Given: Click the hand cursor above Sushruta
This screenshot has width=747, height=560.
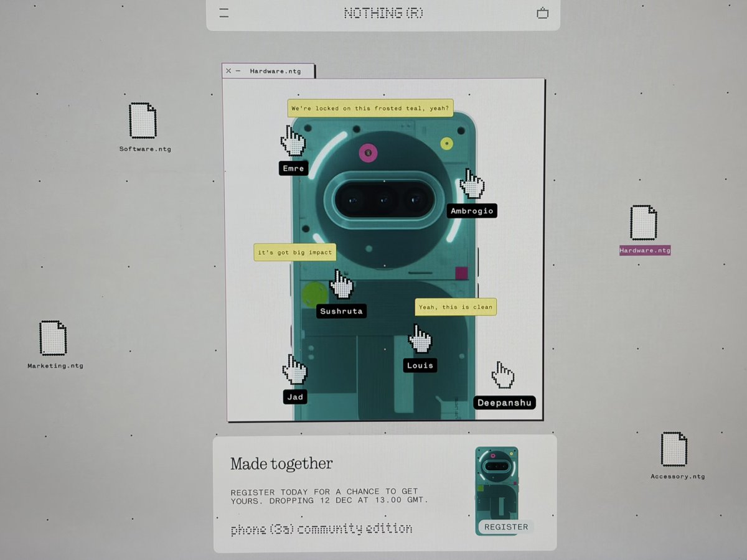Looking at the screenshot, I should (341, 285).
